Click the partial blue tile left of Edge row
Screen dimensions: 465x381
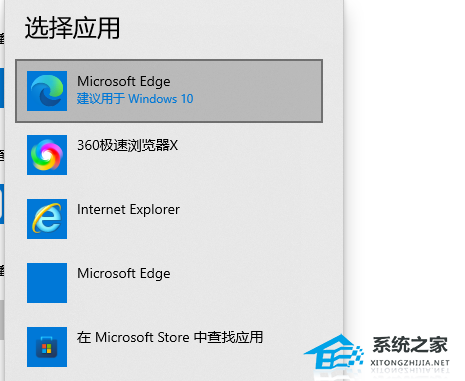(2, 88)
